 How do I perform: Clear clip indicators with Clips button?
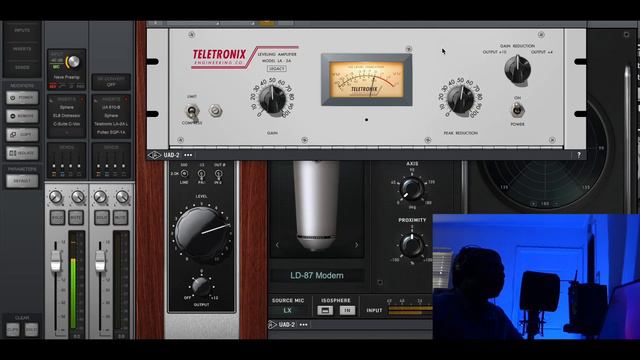13,329
